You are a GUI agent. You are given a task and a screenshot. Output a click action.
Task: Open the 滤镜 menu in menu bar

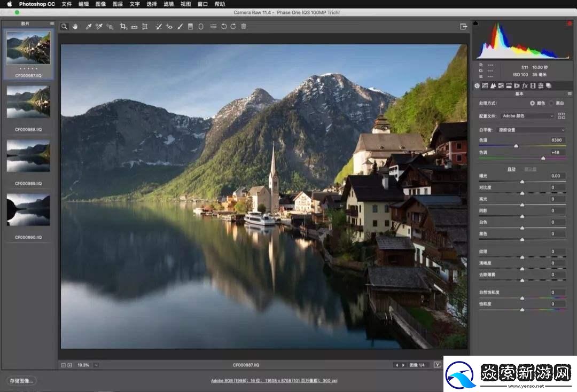168,4
